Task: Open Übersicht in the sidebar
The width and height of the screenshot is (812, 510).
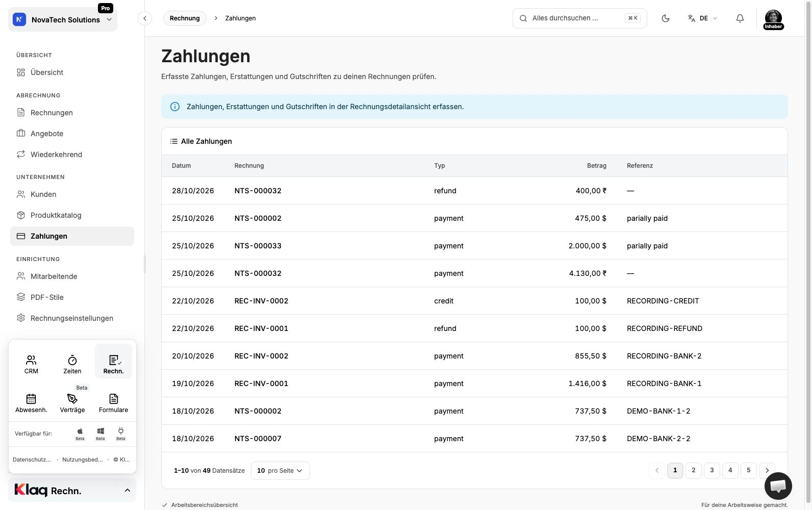Action: click(x=72, y=72)
